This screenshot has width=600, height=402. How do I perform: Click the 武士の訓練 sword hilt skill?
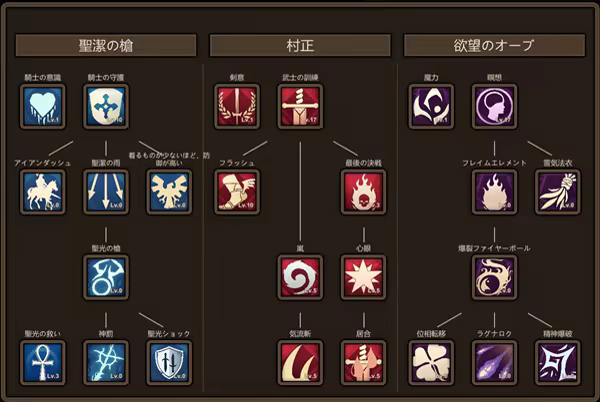pos(300,107)
